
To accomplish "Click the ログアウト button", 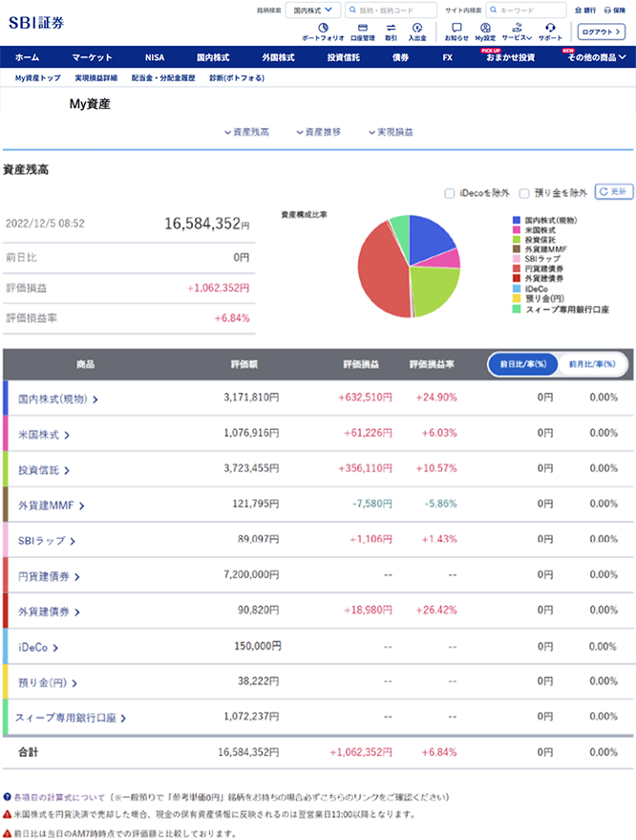I will tap(603, 31).
